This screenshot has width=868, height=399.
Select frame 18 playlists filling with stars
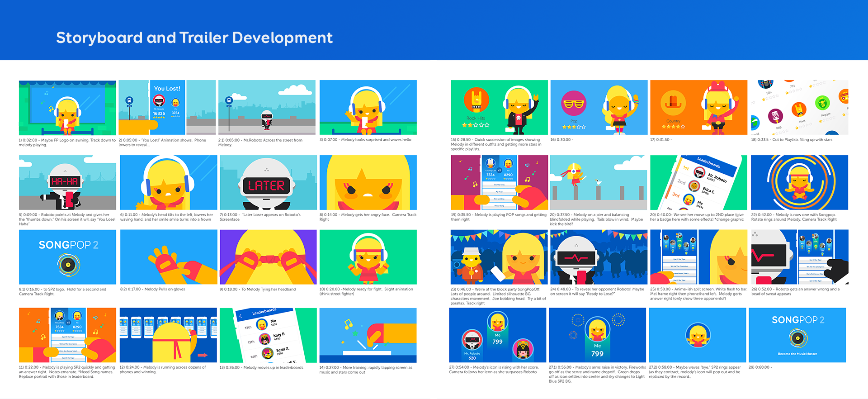click(800, 108)
